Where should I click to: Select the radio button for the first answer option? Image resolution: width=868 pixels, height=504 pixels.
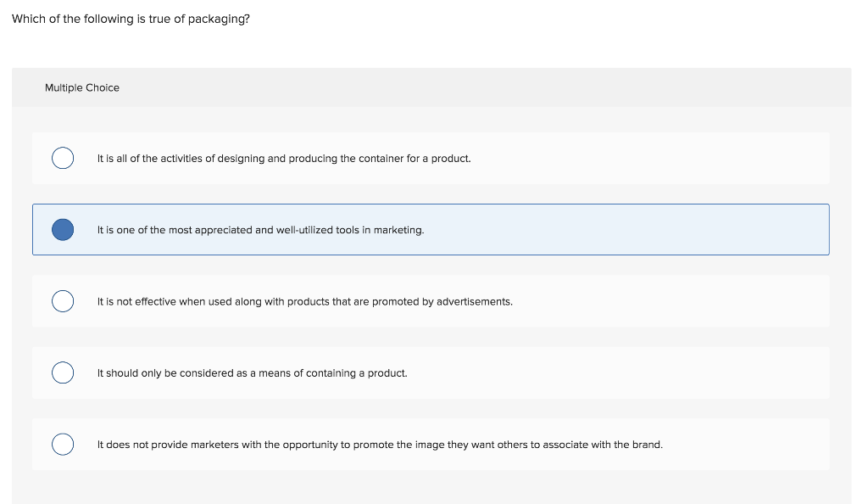pos(62,158)
